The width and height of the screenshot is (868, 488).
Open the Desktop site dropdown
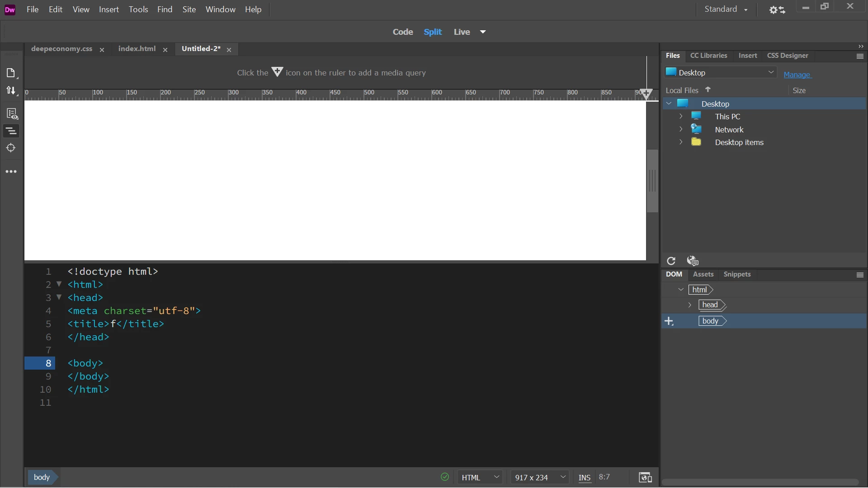tap(721, 72)
